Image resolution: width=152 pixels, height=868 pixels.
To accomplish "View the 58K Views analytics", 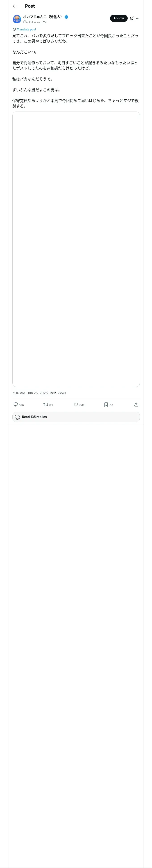I will 58,393.
